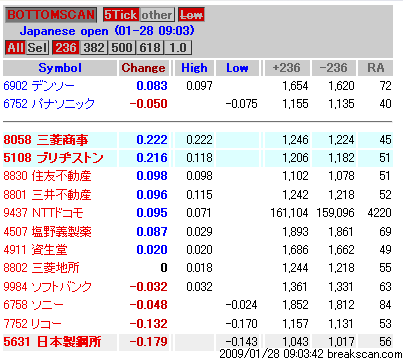Image resolution: width=403 pixels, height=360 pixels.
Task: Open the 8058 三菱商事 symbol
Action: [x=46, y=140]
